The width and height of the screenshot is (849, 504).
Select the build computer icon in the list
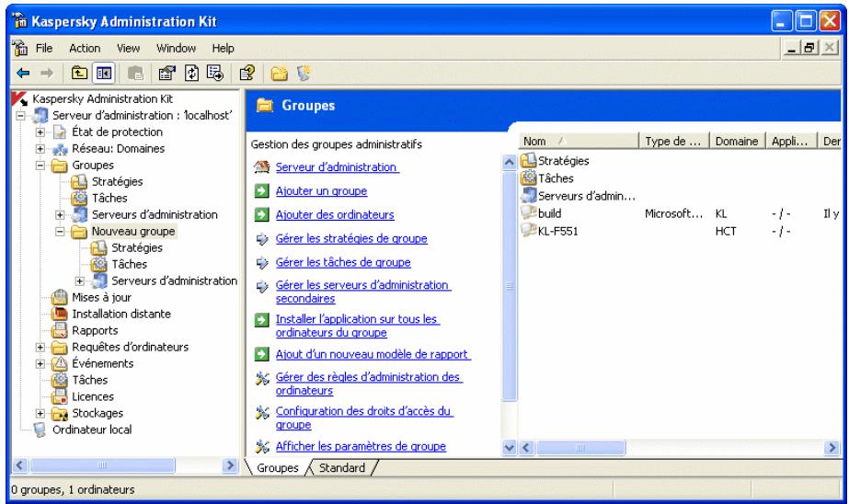point(528,212)
